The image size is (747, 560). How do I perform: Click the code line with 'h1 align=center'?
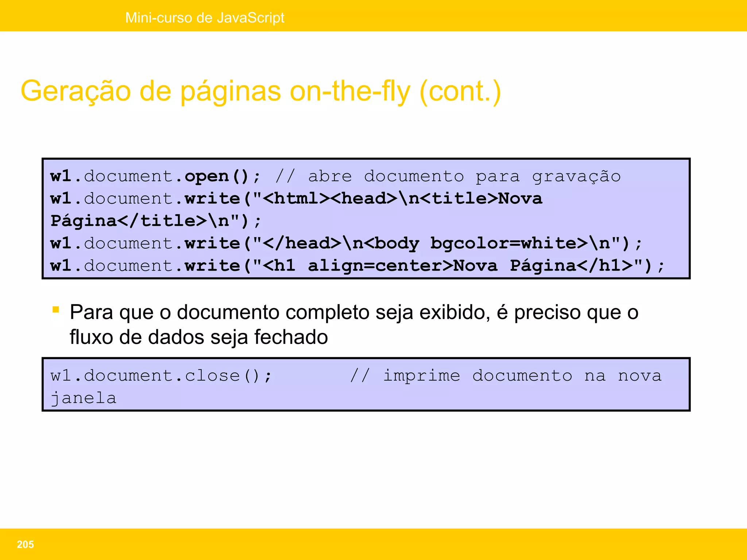[x=357, y=265]
